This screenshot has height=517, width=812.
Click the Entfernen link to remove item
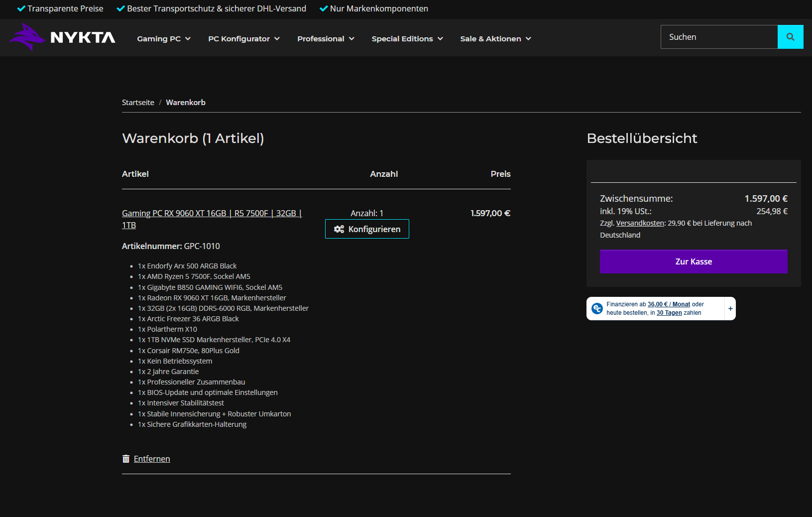152,459
